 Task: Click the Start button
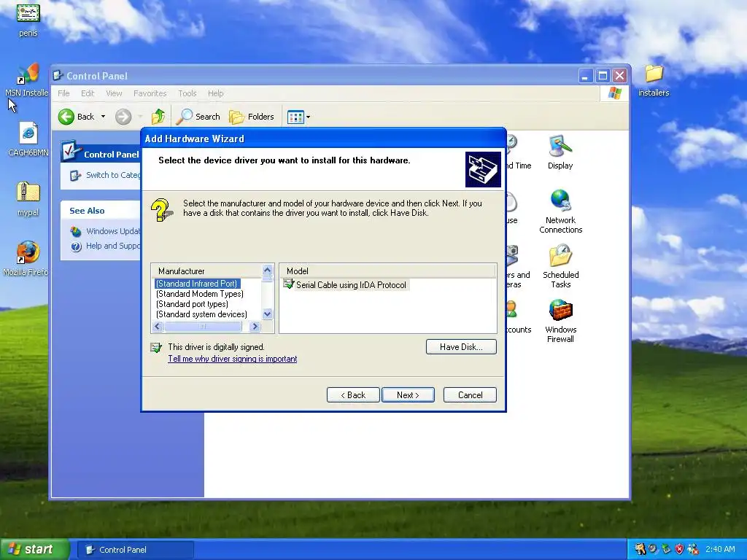coord(35,550)
